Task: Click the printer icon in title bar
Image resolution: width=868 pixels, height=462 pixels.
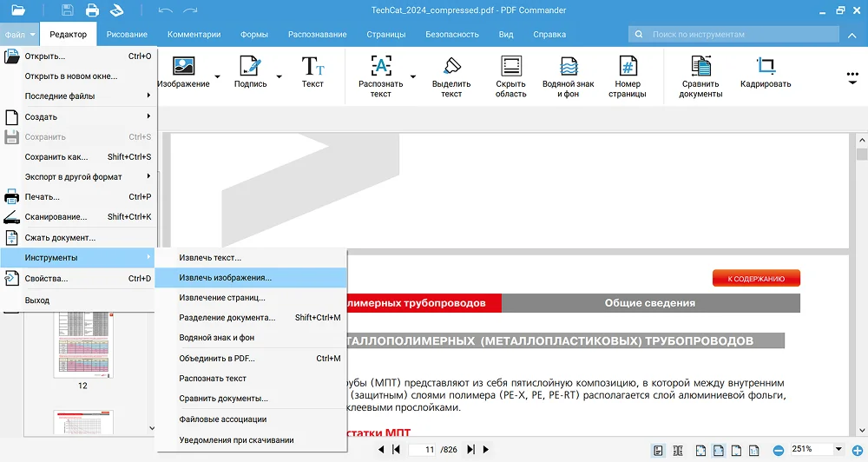Action: (x=92, y=11)
